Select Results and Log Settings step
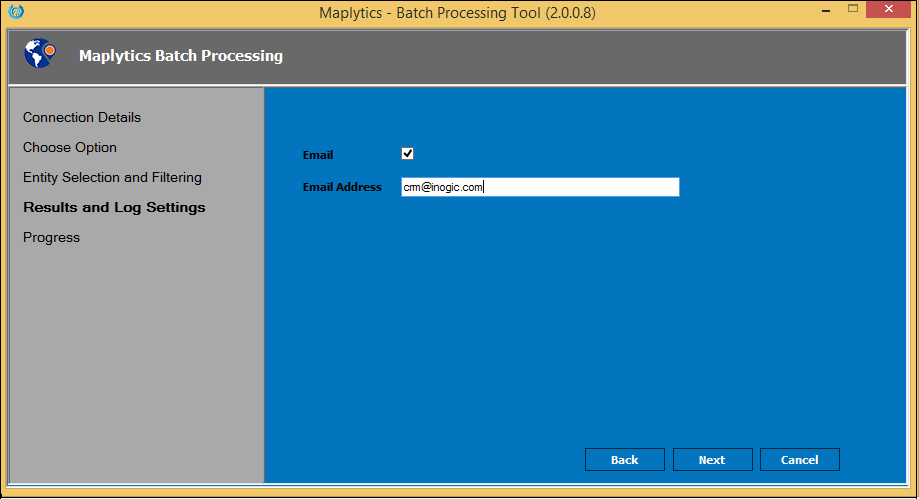 (114, 208)
